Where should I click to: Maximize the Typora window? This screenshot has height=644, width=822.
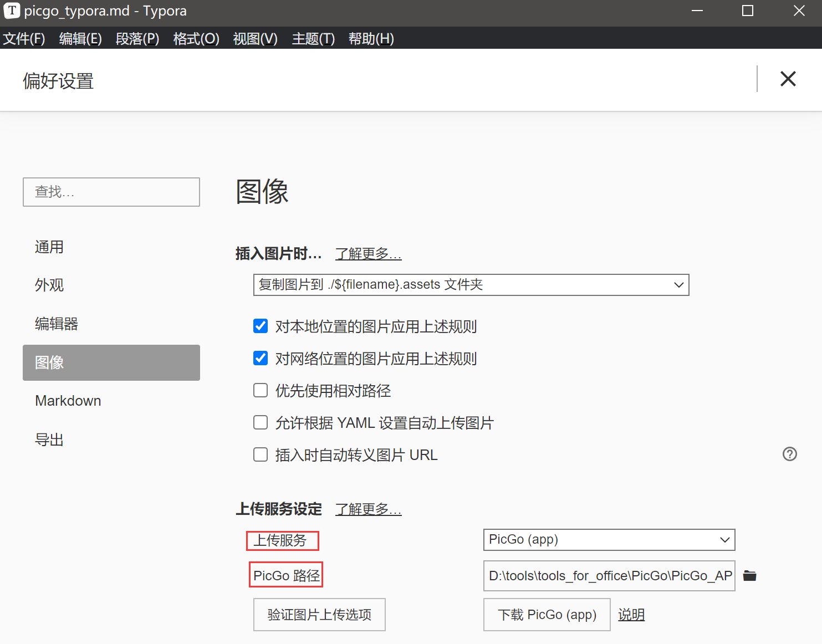[x=748, y=11]
